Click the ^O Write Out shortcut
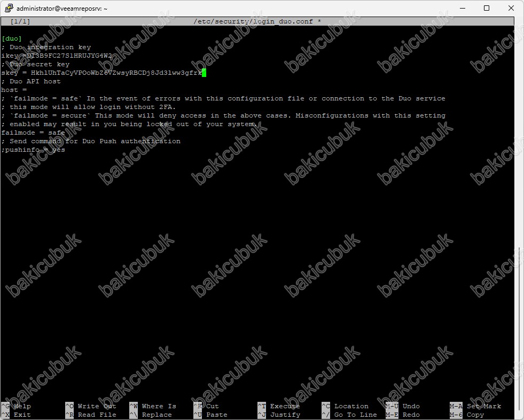 pyautogui.click(x=91, y=406)
